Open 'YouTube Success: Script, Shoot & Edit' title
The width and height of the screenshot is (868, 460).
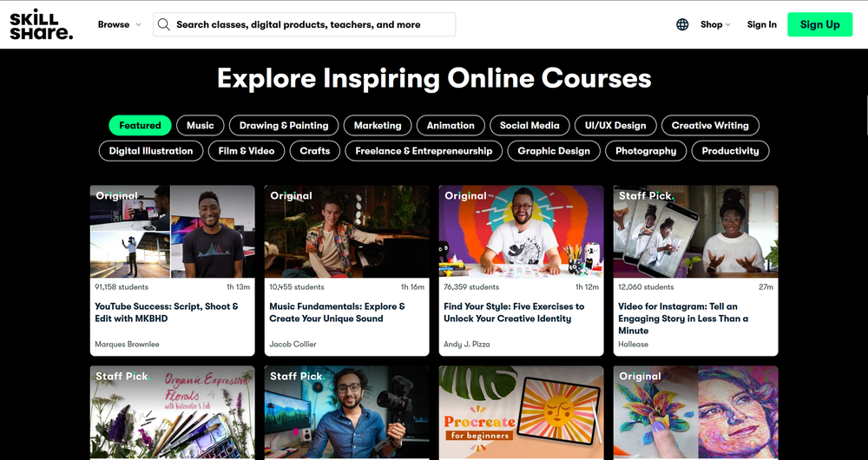[x=167, y=312]
